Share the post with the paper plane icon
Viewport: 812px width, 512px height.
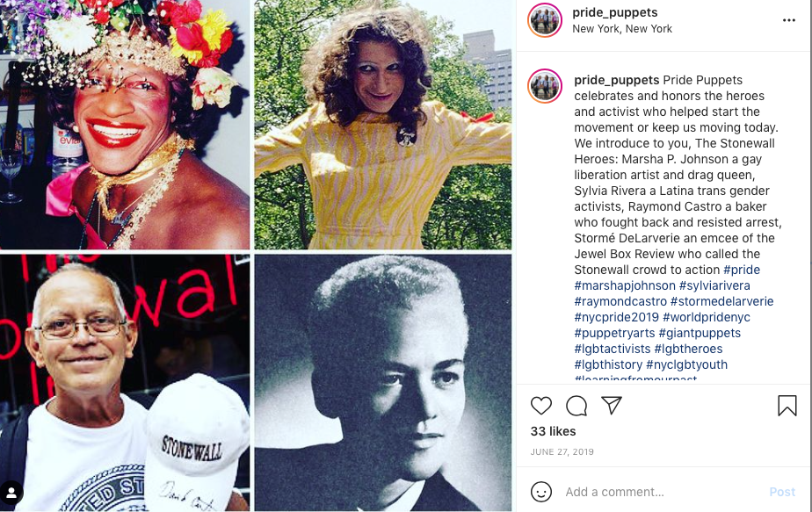612,406
